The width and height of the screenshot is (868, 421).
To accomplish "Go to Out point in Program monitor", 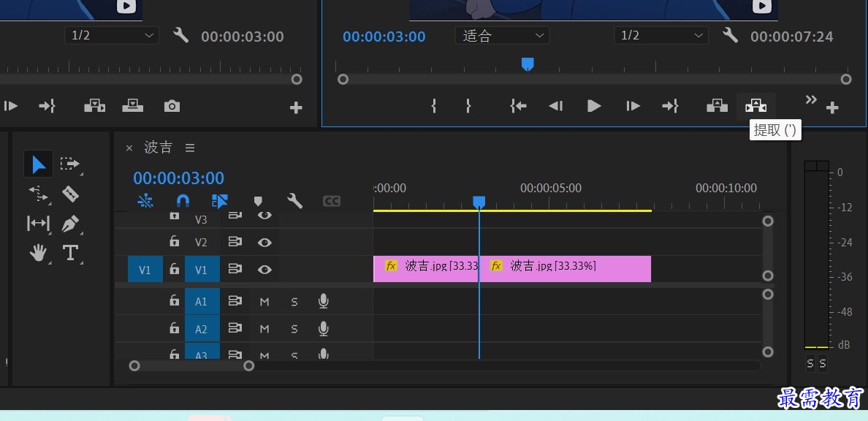I will [670, 106].
